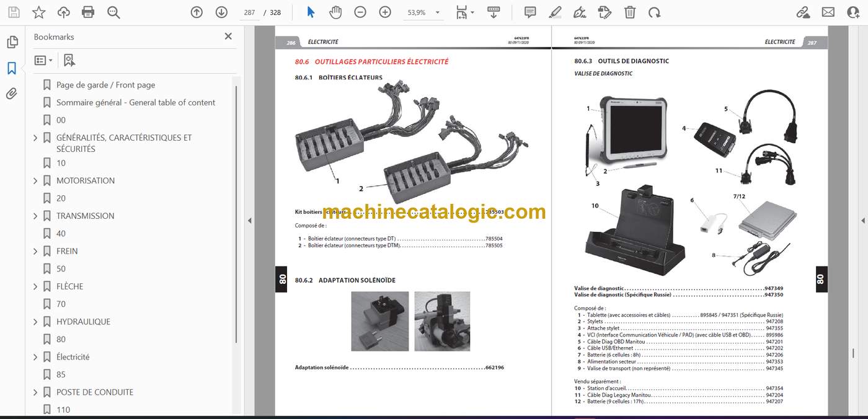Show right tools pane with arrow
Image resolution: width=868 pixels, height=419 pixels.
point(862,221)
